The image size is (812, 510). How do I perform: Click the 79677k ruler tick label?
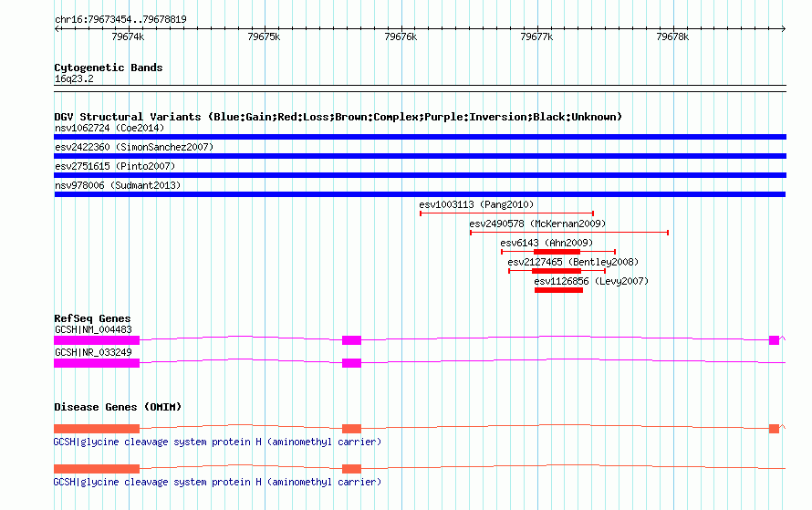(536, 36)
